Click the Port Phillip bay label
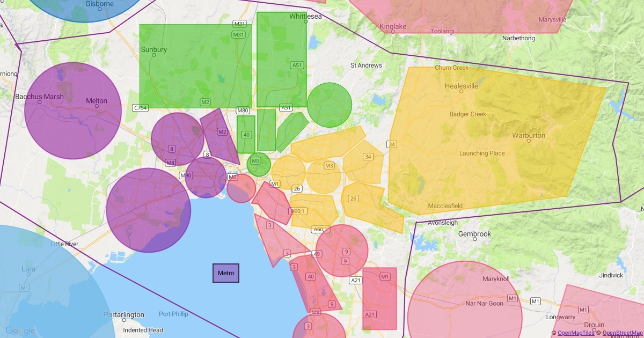This screenshot has height=338, width=644. [x=174, y=314]
